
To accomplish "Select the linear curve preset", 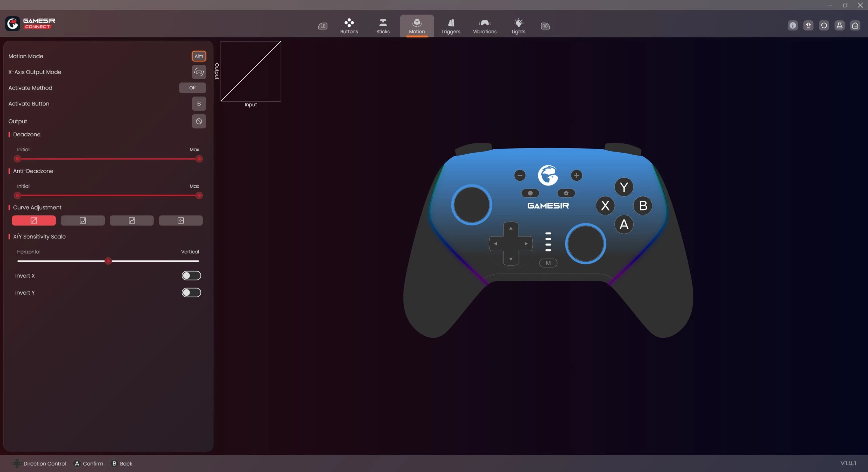I will pos(34,220).
